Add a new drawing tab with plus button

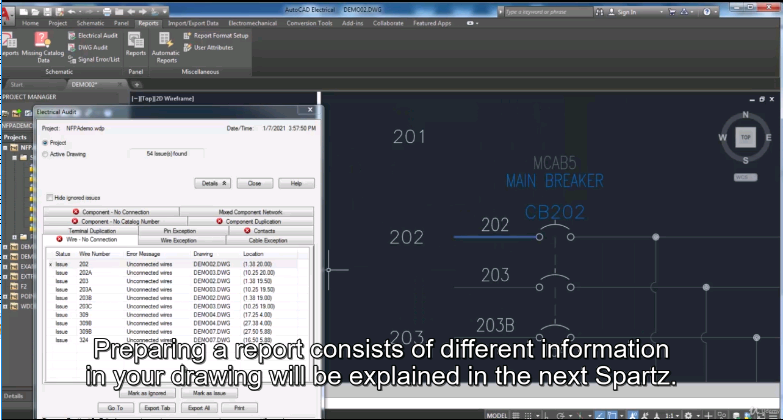137,84
